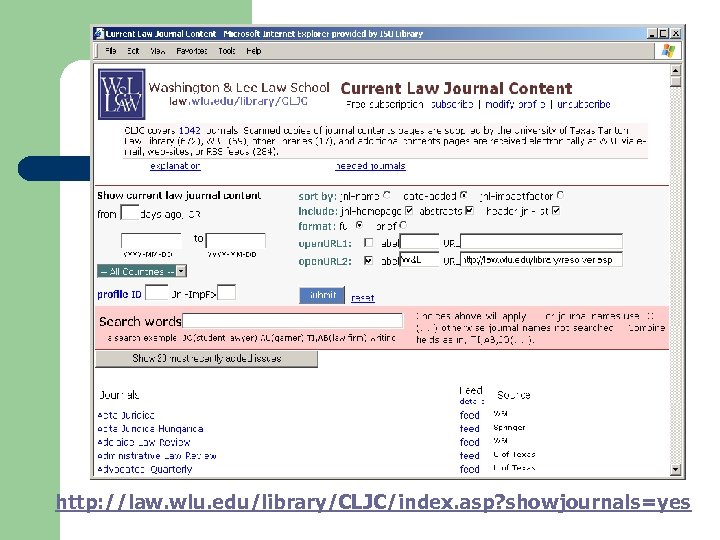Viewport: 720px width, 540px height.
Task: Select the full format radio button
Action: (359, 225)
